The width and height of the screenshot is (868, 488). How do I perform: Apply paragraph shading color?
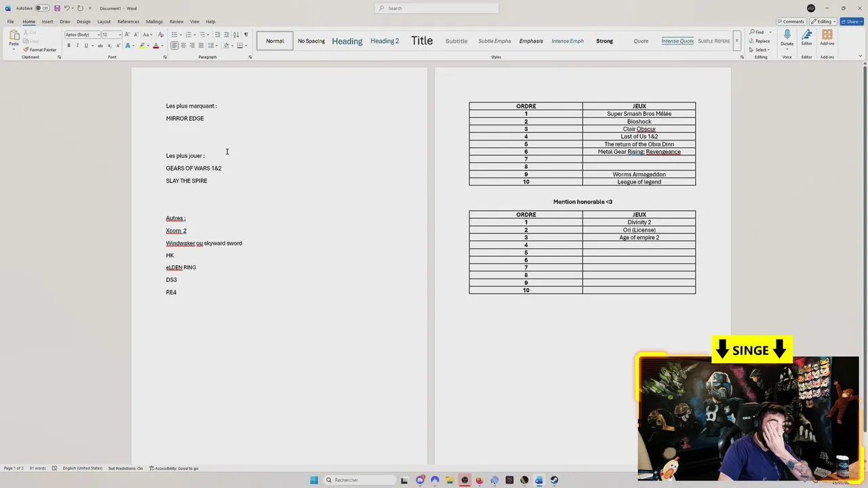tap(226, 45)
